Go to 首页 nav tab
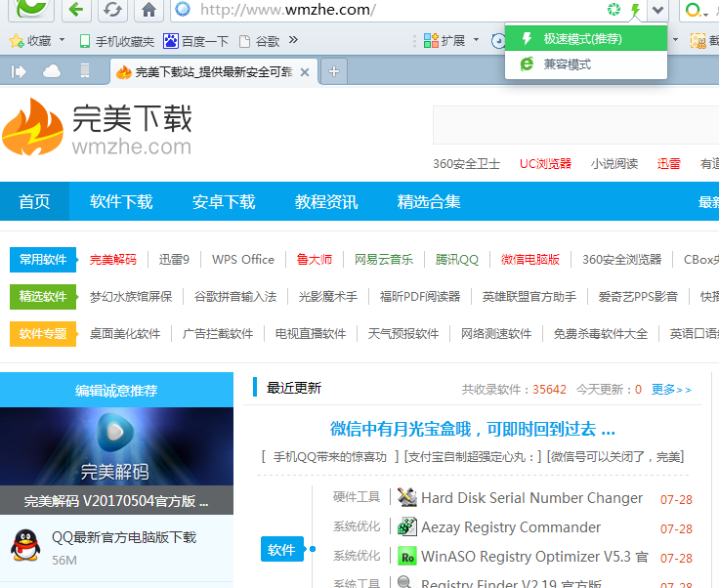 coord(34,201)
